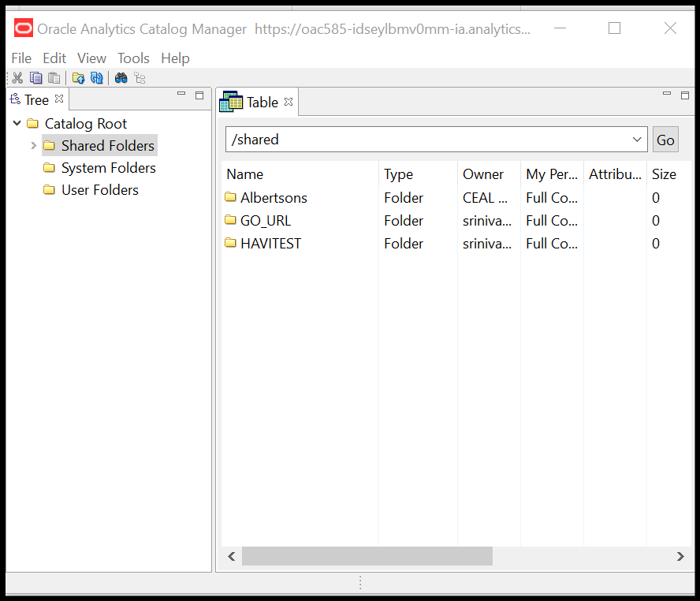Maximize the Tree panel
The height and width of the screenshot is (601, 700).
pyautogui.click(x=199, y=95)
